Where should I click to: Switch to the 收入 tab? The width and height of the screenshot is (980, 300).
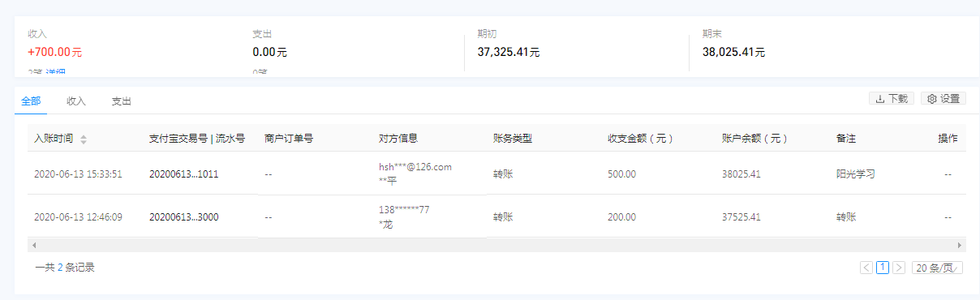coord(76,101)
